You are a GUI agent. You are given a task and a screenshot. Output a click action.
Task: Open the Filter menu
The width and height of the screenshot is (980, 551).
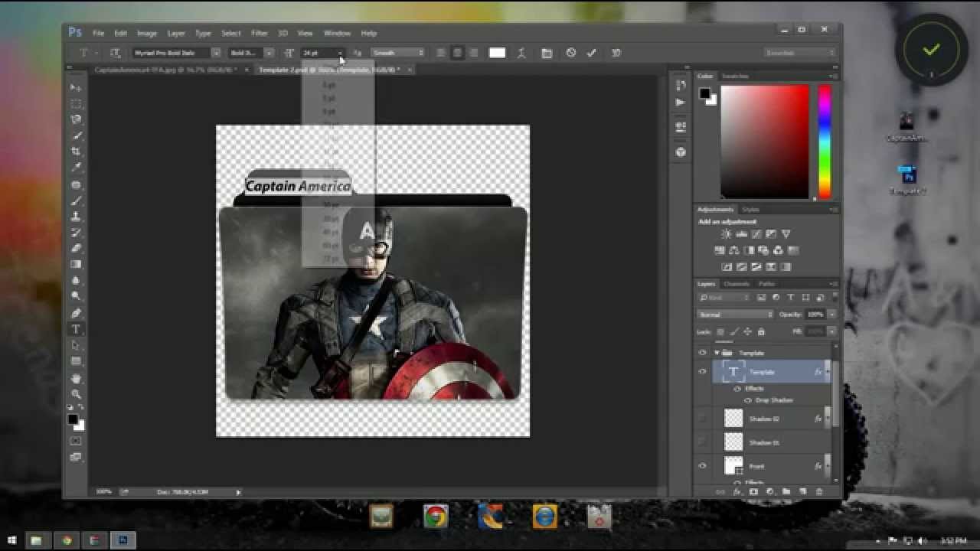click(x=259, y=33)
